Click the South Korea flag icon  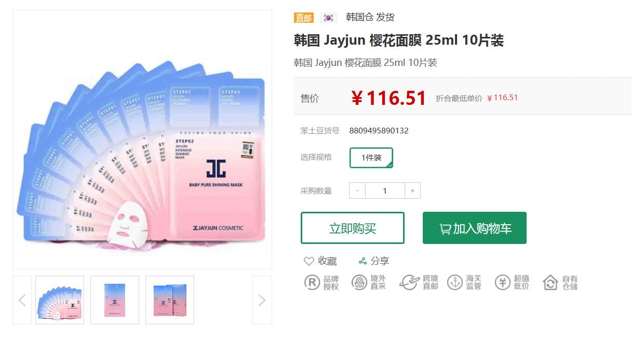[328, 18]
